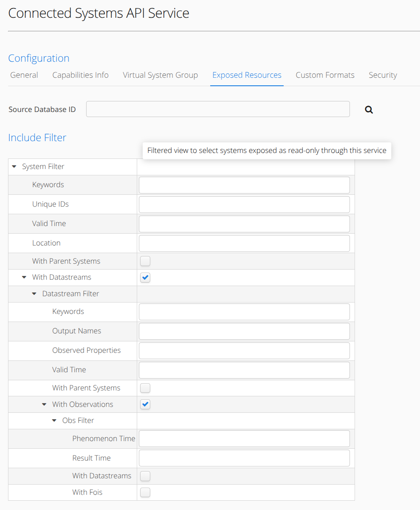Switch to the Capabilities Info tab
Viewport: 420px width, 510px height.
[x=80, y=75]
